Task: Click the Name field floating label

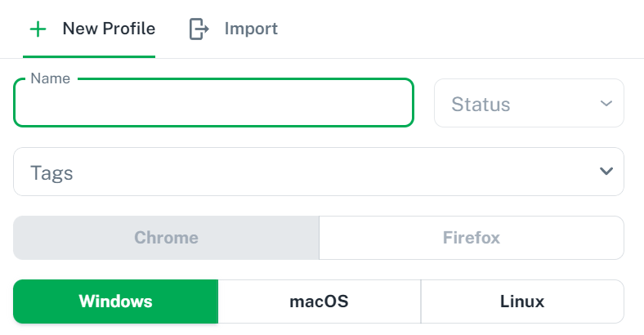Action: 51,78
